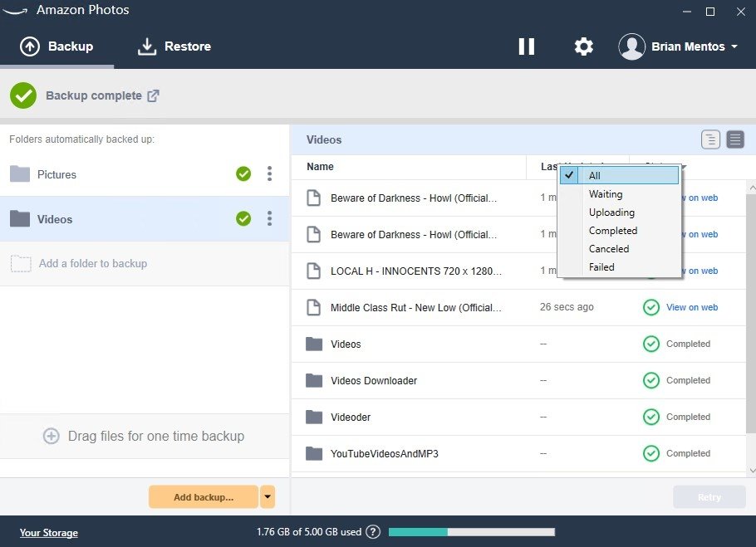
Task: Click the Middle Class Rut completed status icon
Action: [650, 307]
